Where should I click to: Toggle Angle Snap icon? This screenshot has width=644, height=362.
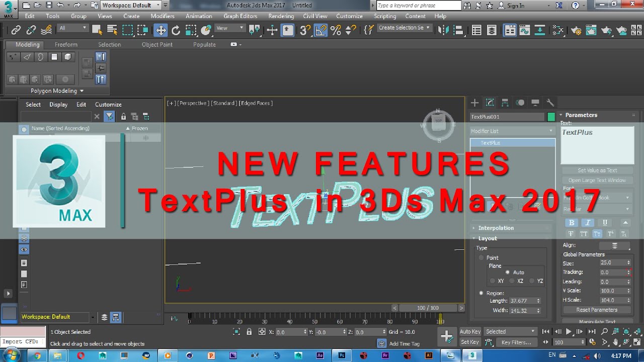coord(320,30)
